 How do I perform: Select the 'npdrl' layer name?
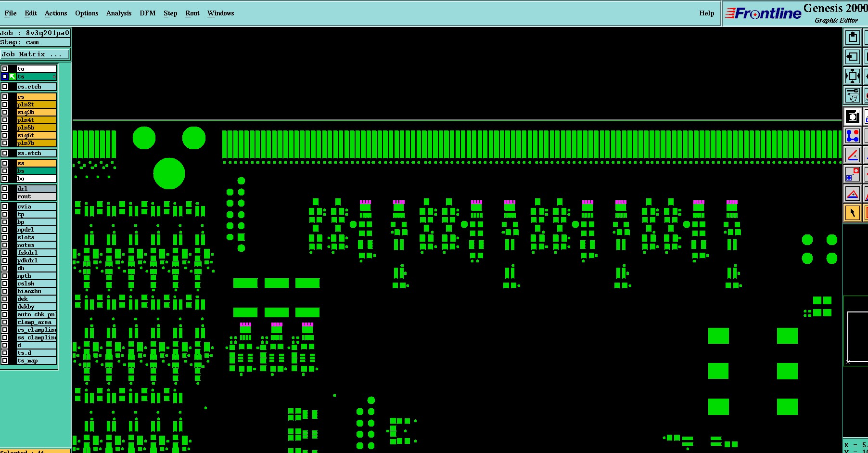(x=37, y=230)
